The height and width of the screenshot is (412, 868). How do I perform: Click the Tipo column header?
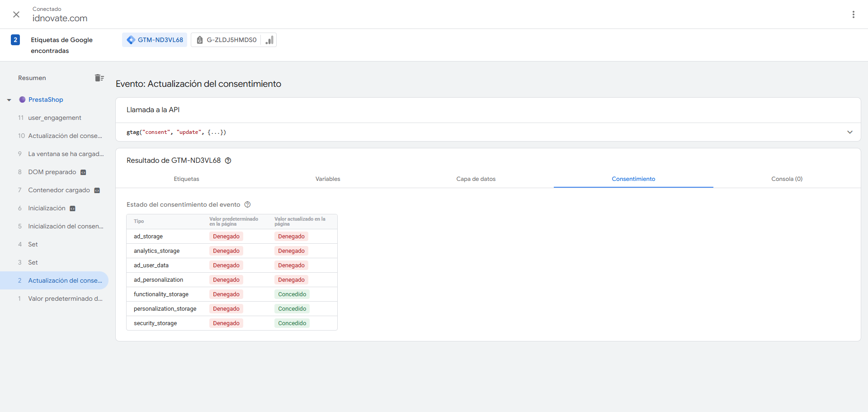(139, 222)
